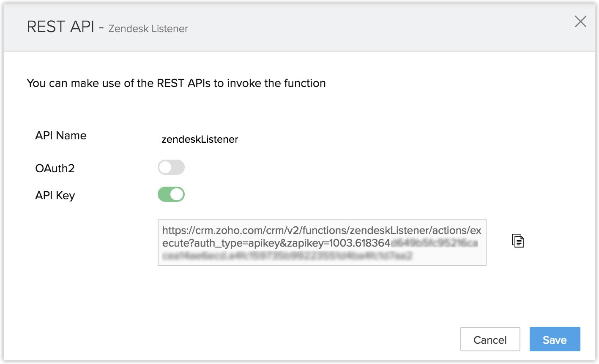Screen dimensions: 599x364
Task: Click Cancel to discard changes
Action: (x=490, y=340)
